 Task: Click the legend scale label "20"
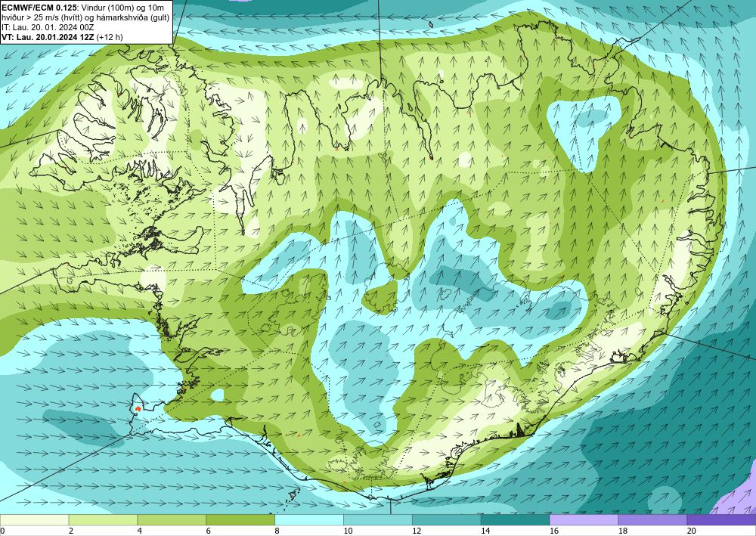(692, 531)
